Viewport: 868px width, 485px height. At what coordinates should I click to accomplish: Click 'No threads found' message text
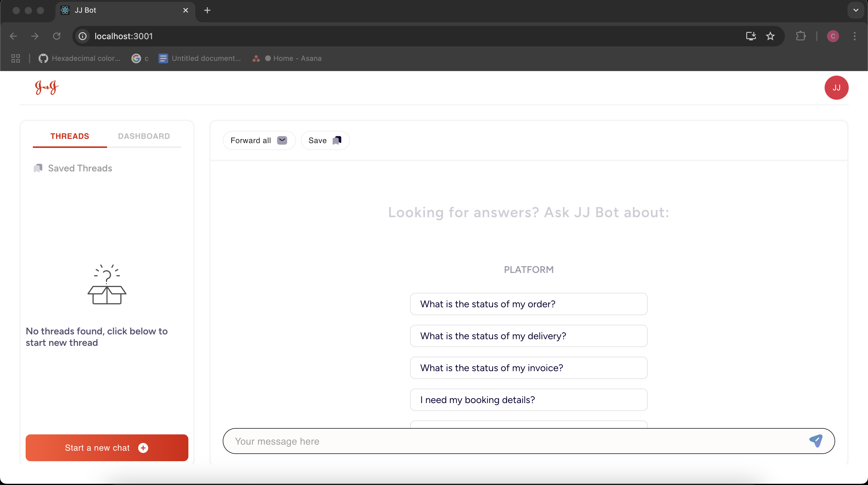pos(97,337)
